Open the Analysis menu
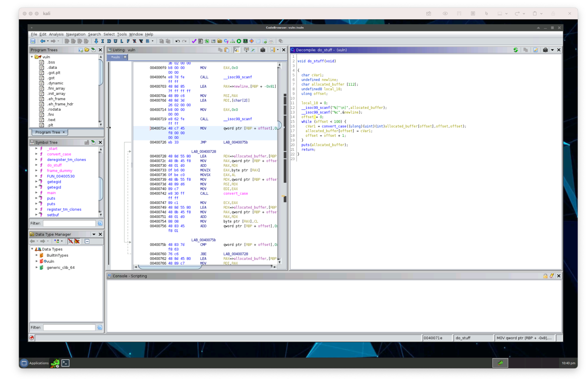Image resolution: width=588 pixels, height=381 pixels. pyautogui.click(x=56, y=34)
